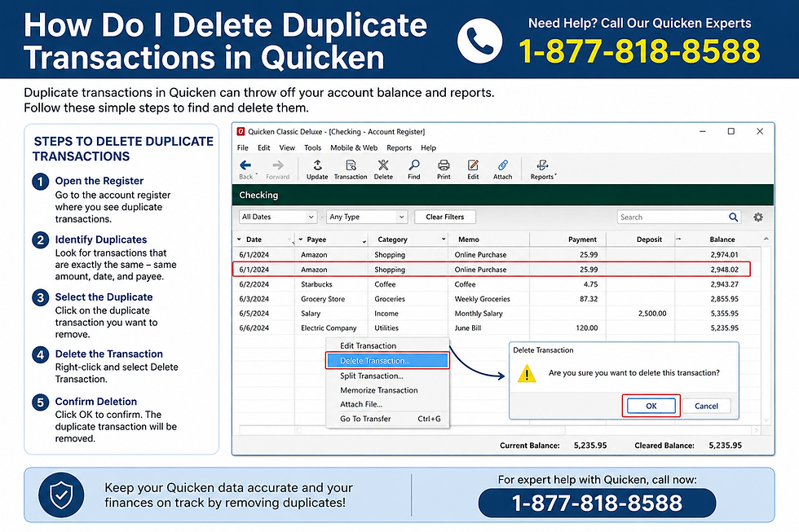Select the duplicate Amazon row with balance 2,948.02
The image size is (799, 532).
pos(492,270)
